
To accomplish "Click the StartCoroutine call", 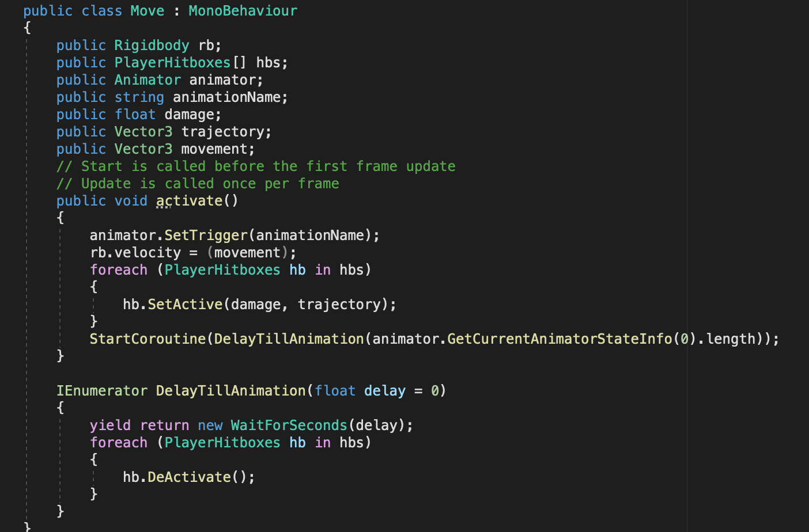I will (148, 339).
